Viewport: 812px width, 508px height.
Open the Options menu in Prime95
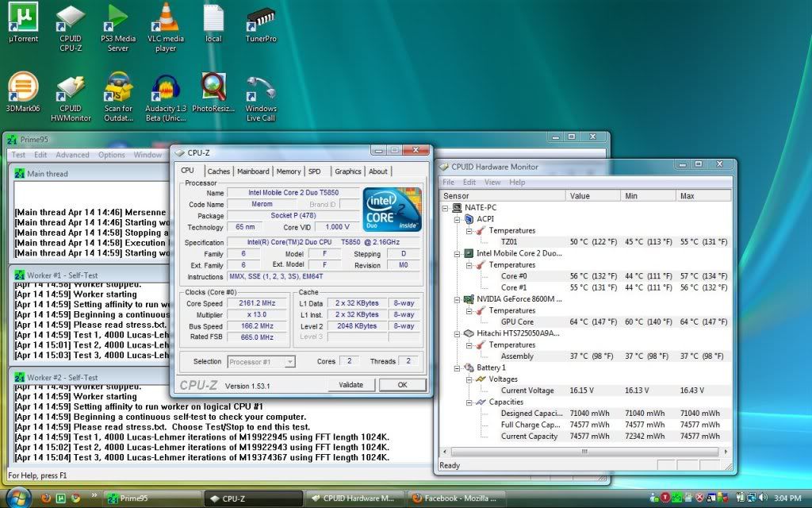coord(111,155)
